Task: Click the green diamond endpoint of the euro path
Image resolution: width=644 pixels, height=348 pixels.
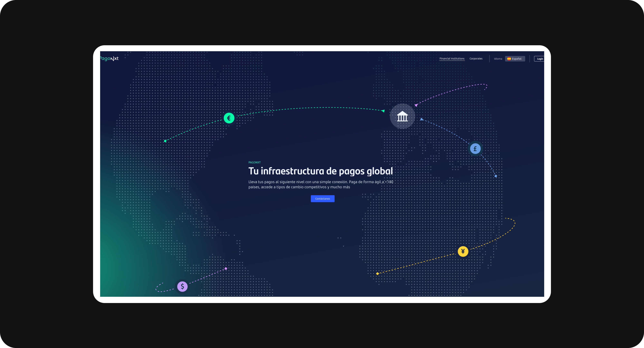Action: pos(165,141)
